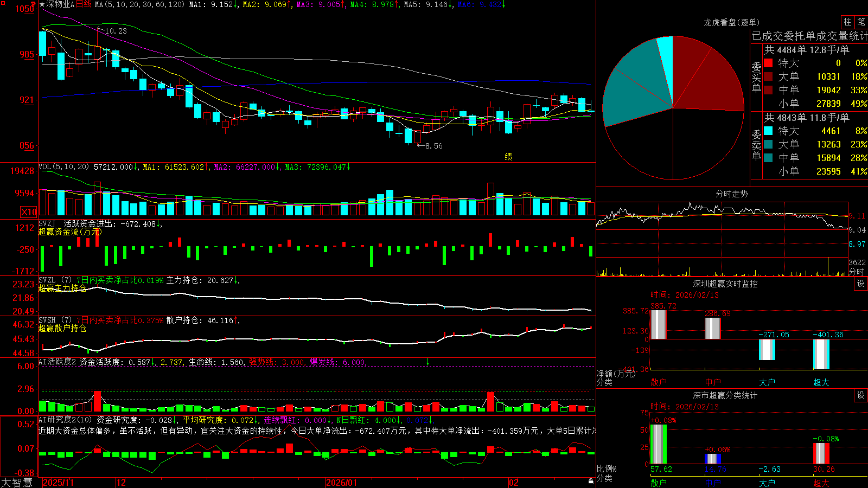Click the green 散户 bar labeled 57.62
The image size is (868, 488).
point(658,445)
